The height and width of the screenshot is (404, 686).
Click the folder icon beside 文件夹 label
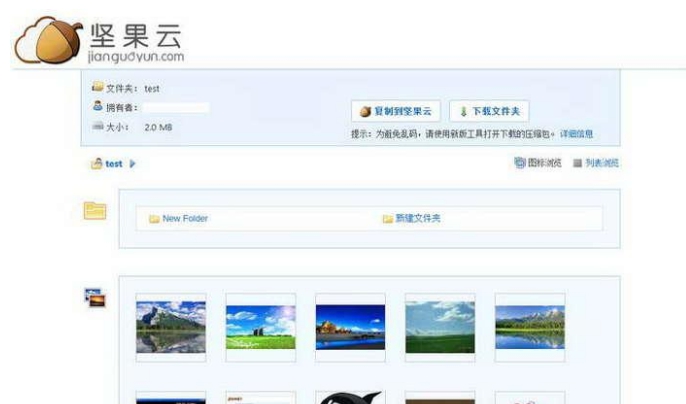(98, 87)
